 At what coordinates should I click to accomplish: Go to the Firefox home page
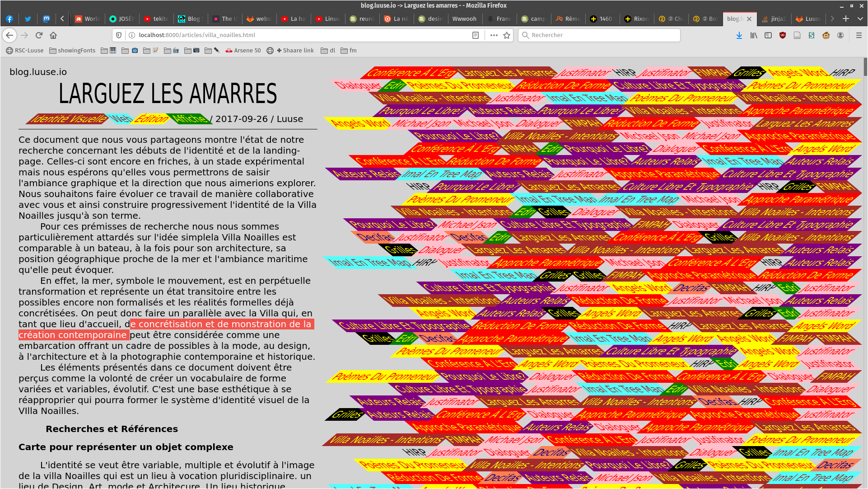(x=53, y=35)
